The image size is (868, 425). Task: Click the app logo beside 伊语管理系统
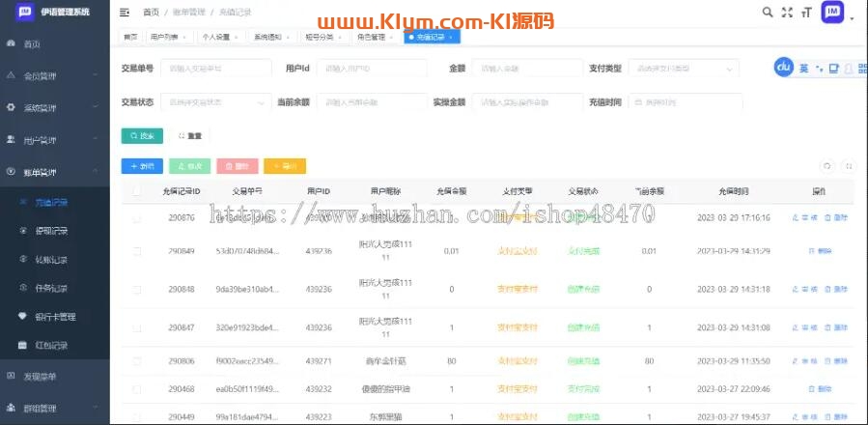click(25, 12)
